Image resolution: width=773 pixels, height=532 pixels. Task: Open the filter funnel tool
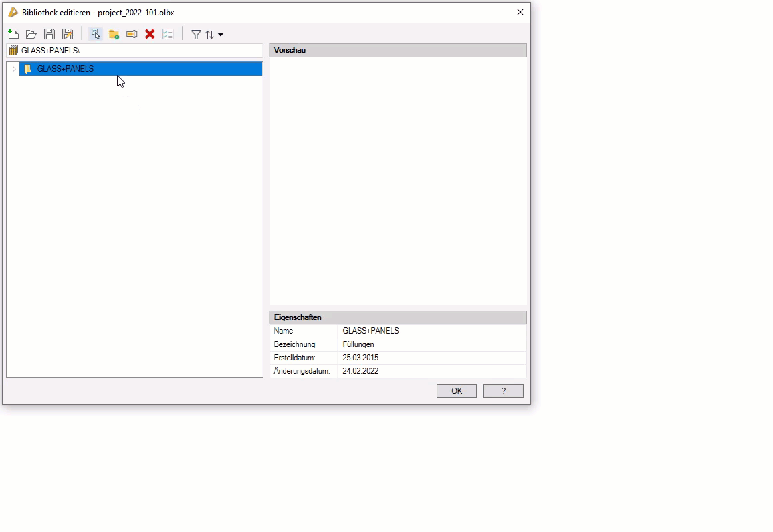point(196,35)
